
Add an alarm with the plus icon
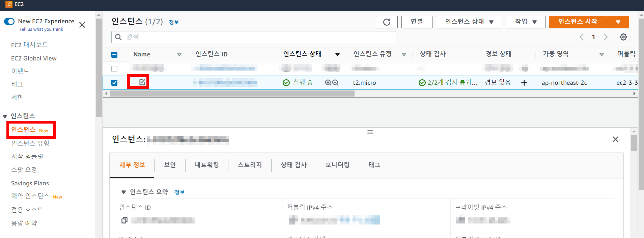(524, 83)
